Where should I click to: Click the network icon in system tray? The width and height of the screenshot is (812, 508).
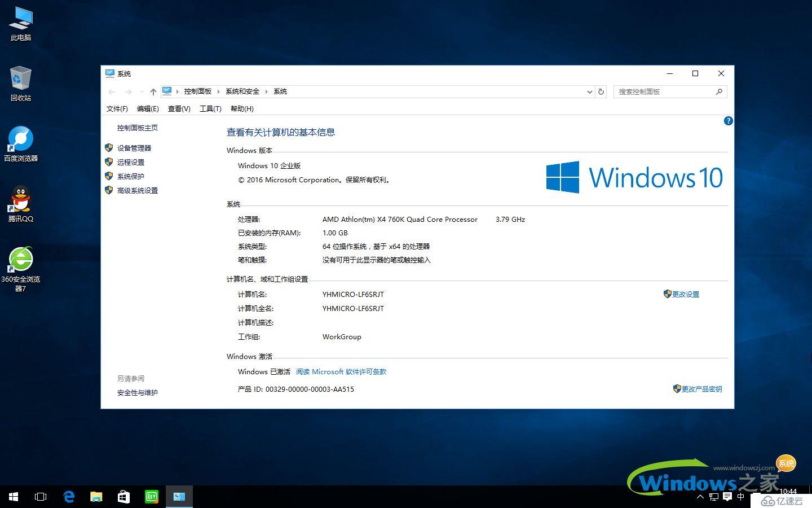click(714, 497)
